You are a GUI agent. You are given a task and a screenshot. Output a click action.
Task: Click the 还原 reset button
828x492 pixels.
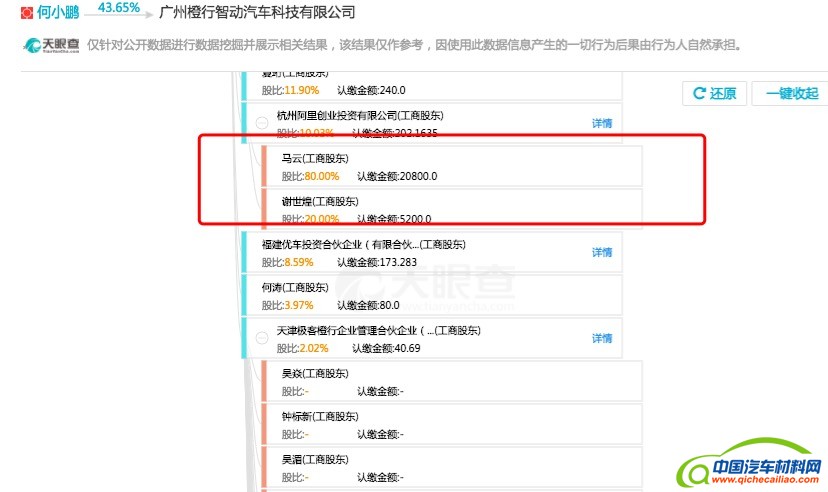[714, 93]
